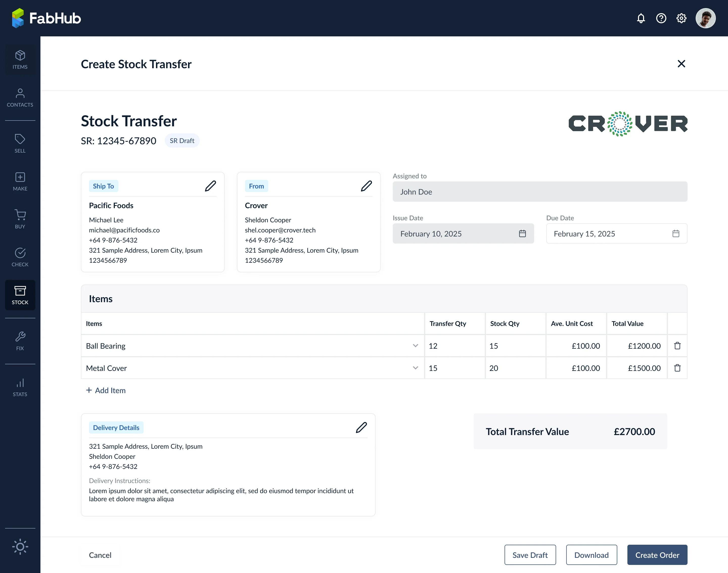This screenshot has width=728, height=573.
Task: Click Metal Cover stock quantity 20
Action: [x=516, y=368]
